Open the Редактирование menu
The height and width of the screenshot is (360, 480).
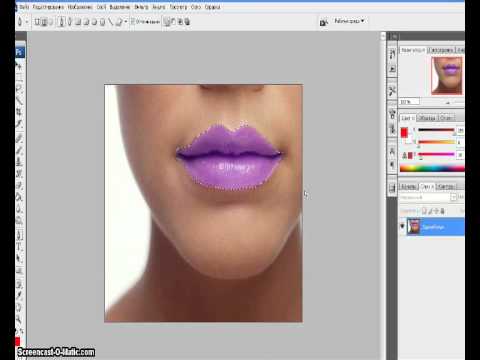[x=48, y=7]
